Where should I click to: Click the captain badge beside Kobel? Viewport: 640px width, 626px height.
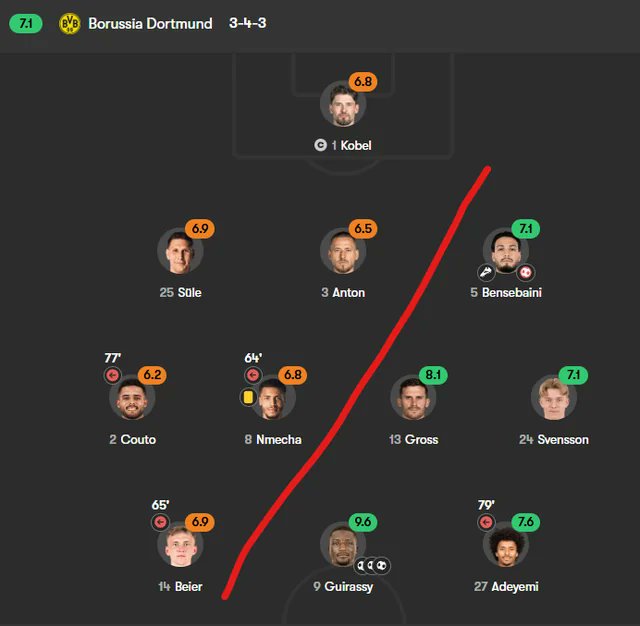tap(320, 146)
